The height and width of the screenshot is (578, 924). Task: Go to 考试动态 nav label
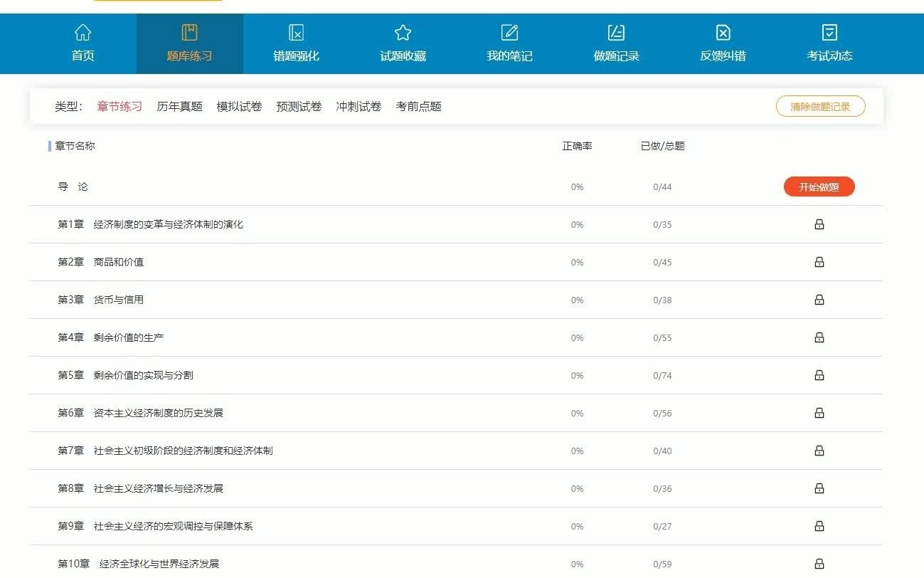(829, 56)
